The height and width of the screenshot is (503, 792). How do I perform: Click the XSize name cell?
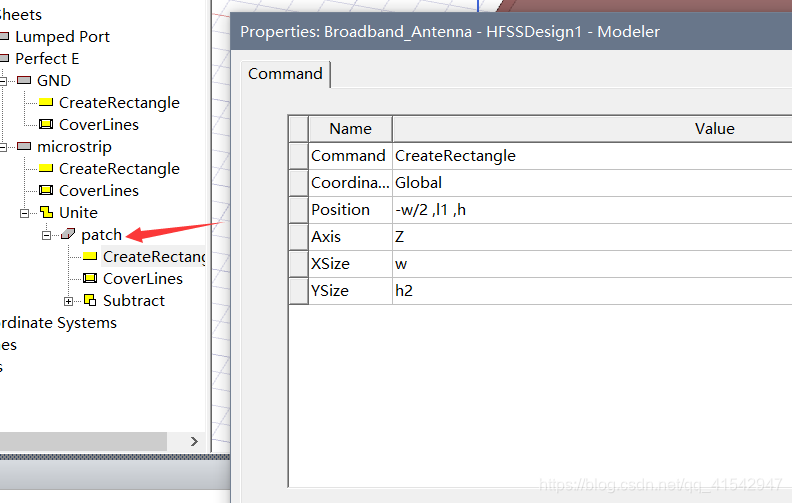click(x=351, y=264)
